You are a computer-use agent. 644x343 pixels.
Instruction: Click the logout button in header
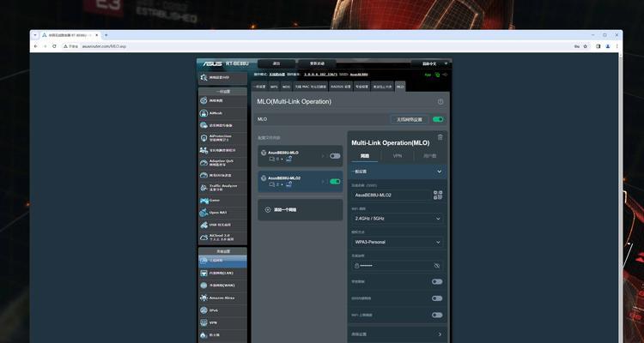coord(276,63)
